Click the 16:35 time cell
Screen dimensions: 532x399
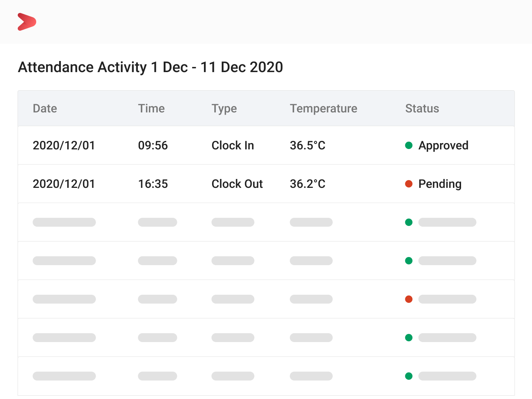(x=153, y=184)
